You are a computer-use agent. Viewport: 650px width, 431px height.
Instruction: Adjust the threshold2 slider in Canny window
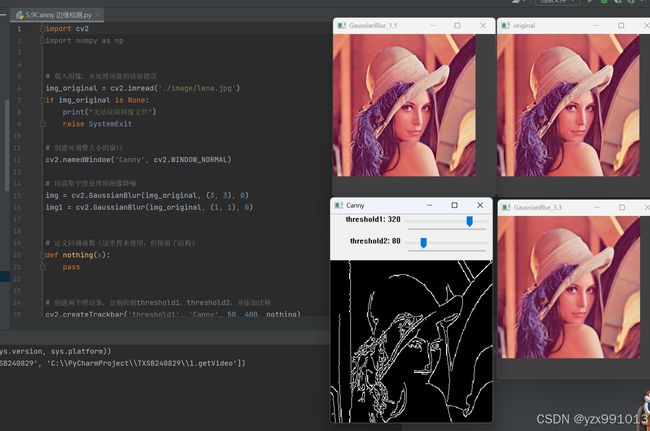click(423, 242)
